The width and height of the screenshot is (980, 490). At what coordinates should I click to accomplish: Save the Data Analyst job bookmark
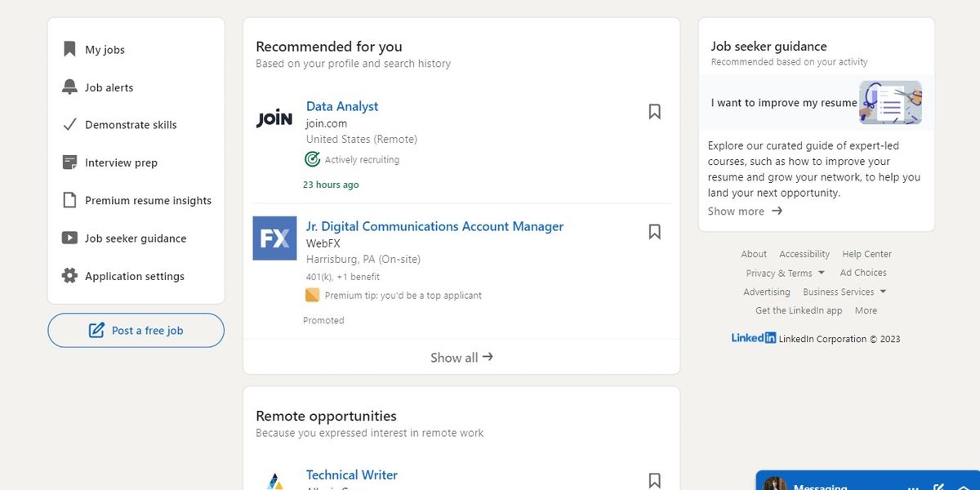coord(654,112)
